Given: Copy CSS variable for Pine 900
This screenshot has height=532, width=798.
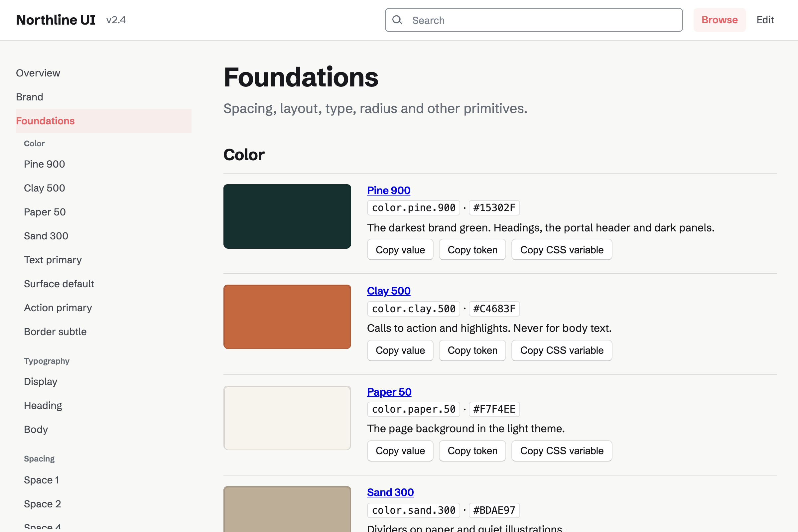Looking at the screenshot, I should (x=562, y=250).
